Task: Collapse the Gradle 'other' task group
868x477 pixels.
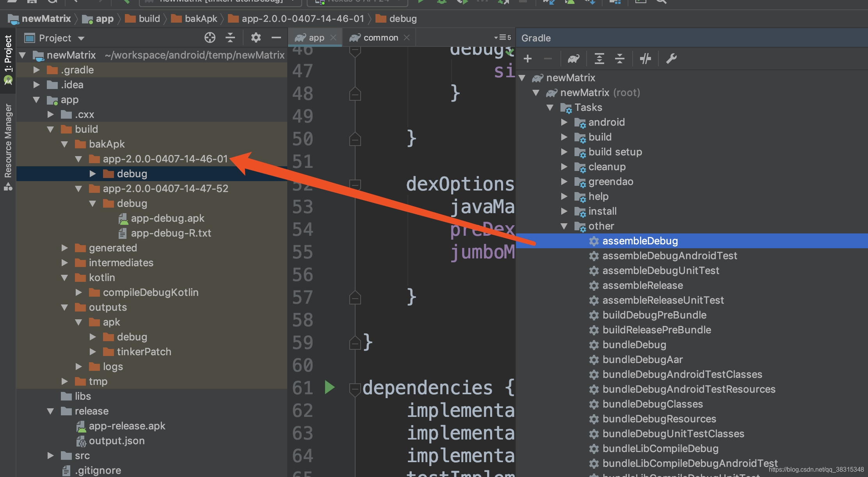Action: 564,226
